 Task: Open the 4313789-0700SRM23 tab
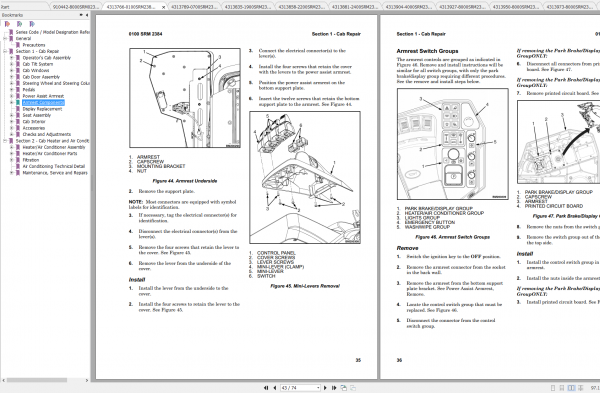tap(194, 7)
